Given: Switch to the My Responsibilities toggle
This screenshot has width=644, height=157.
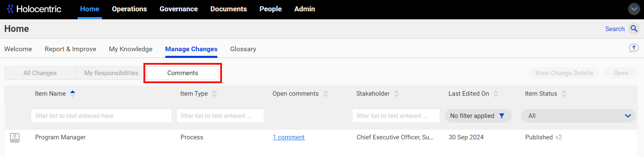Looking at the screenshot, I should 111,73.
